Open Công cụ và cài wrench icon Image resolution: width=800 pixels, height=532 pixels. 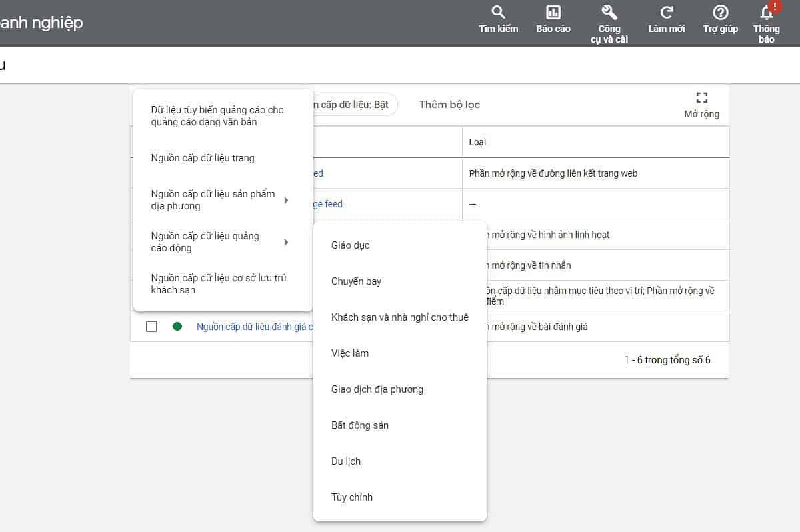(609, 13)
